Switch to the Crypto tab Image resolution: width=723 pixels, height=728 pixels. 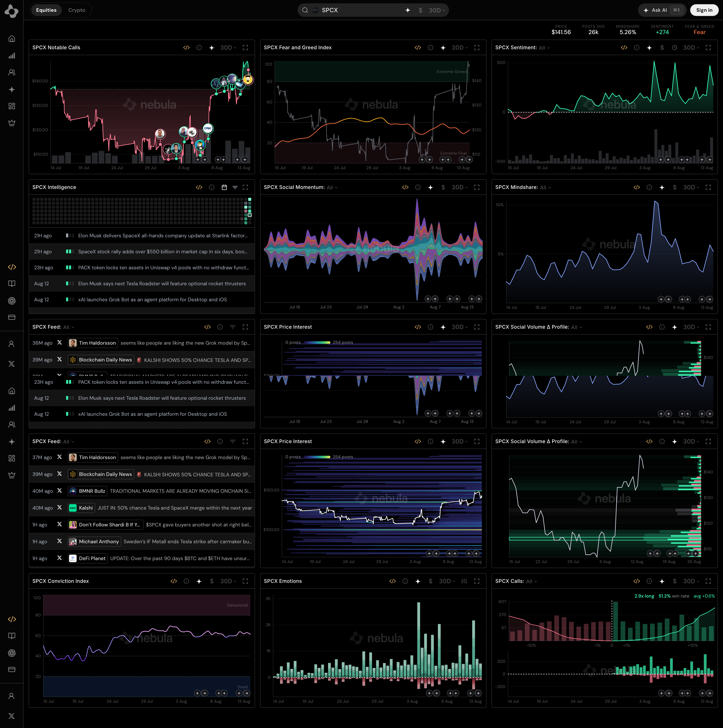[x=77, y=10]
